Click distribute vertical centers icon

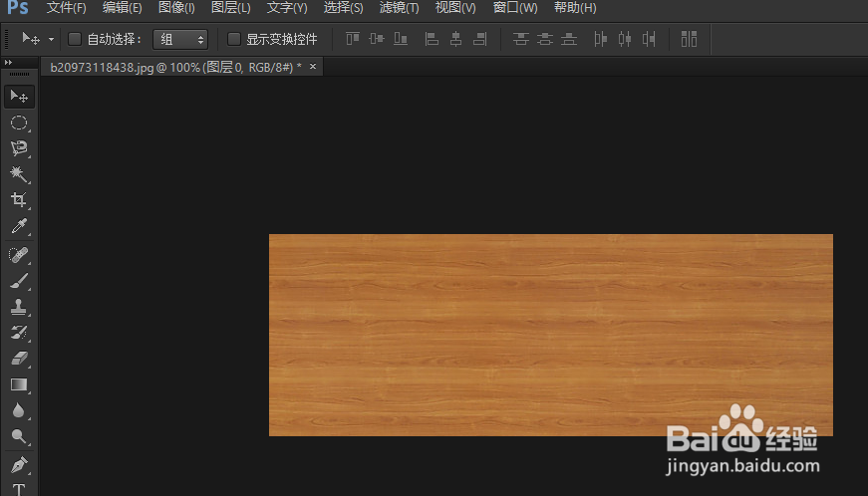pyautogui.click(x=545, y=39)
